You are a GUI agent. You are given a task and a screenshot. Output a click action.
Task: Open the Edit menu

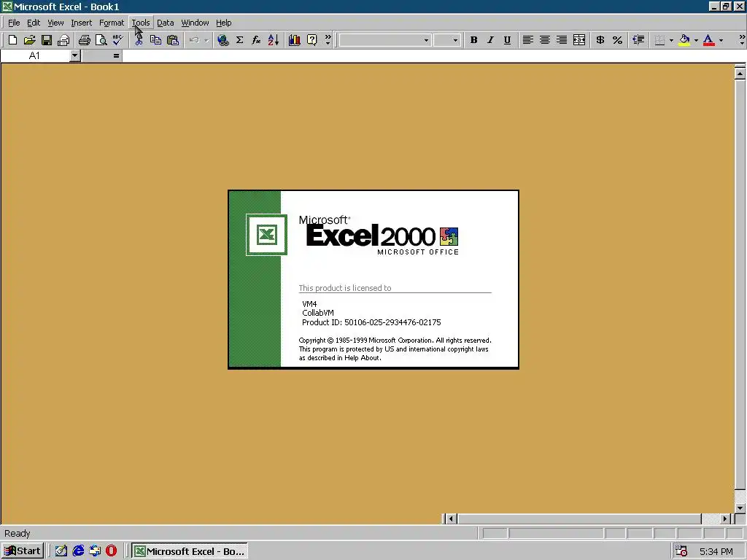(34, 23)
